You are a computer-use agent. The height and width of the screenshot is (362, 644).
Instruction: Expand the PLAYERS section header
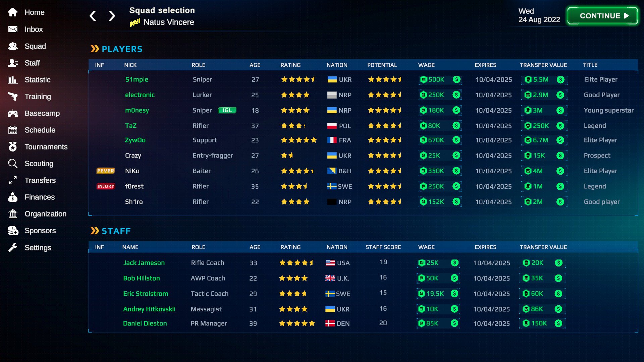116,49
